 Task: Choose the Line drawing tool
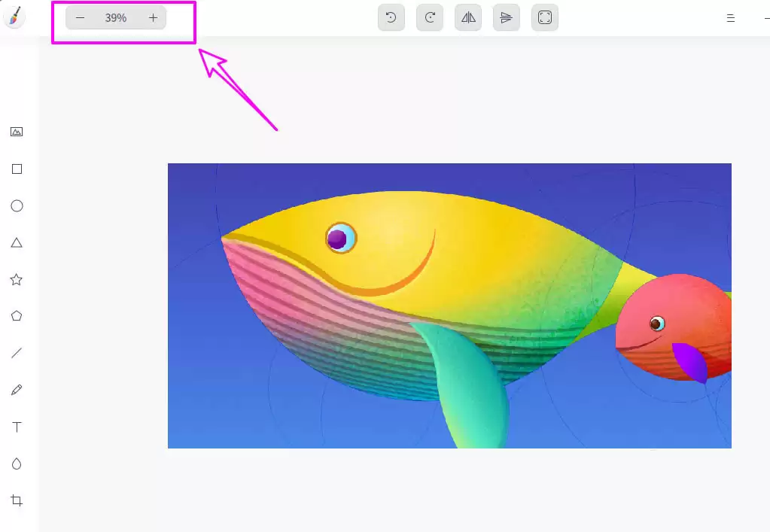click(x=17, y=352)
